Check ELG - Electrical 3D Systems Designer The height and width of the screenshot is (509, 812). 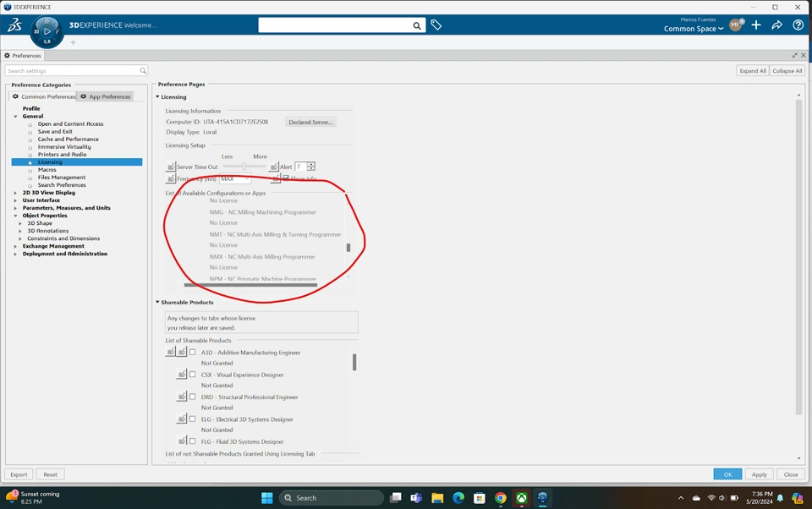point(192,419)
